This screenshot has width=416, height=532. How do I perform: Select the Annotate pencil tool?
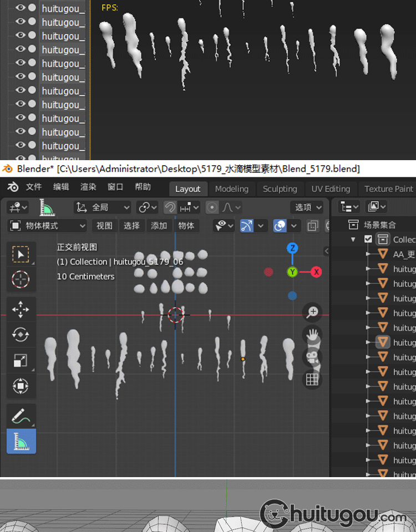21,415
